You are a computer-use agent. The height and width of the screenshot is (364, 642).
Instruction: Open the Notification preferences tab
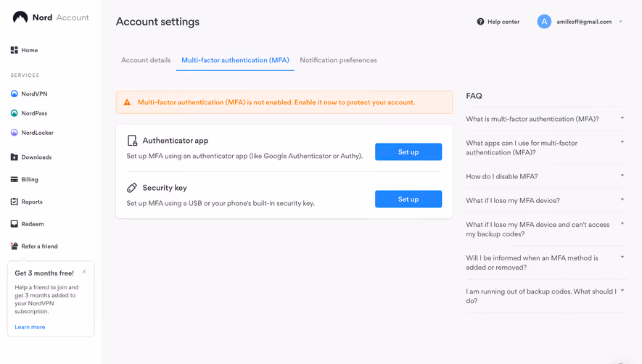[x=338, y=60]
